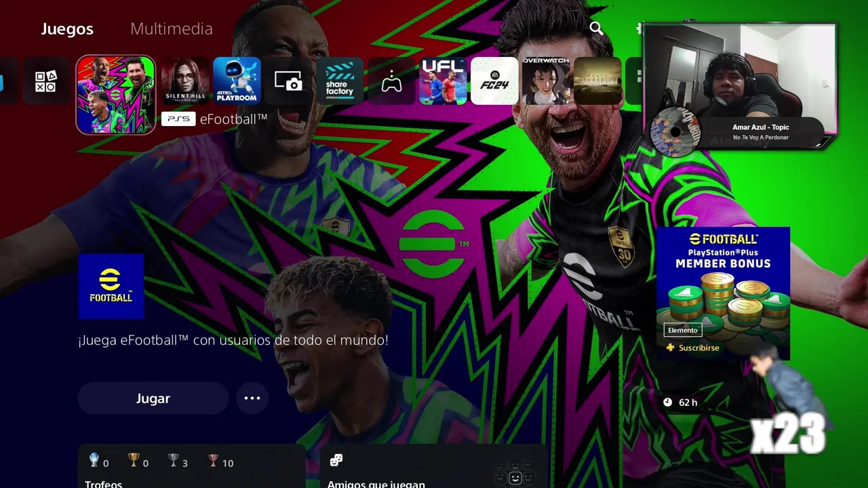The image size is (868, 488).
Task: Open the Amigos que juegan card
Action: 433,466
